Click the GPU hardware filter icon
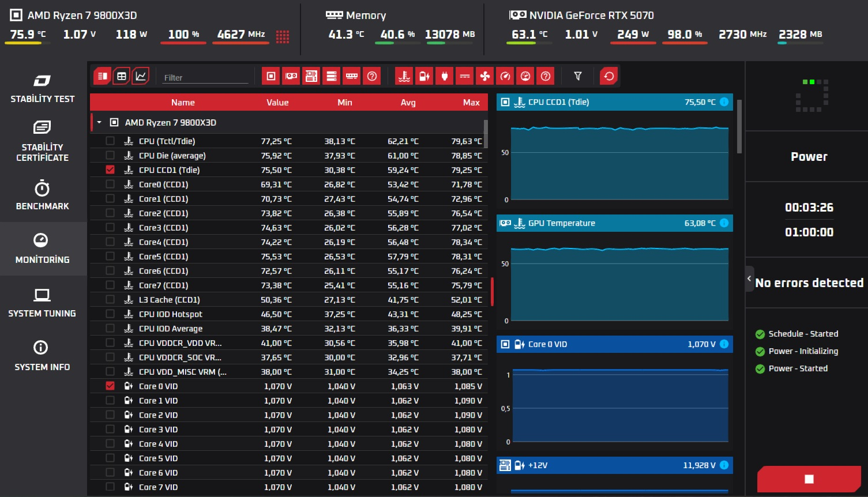The height and width of the screenshot is (497, 868). click(291, 76)
